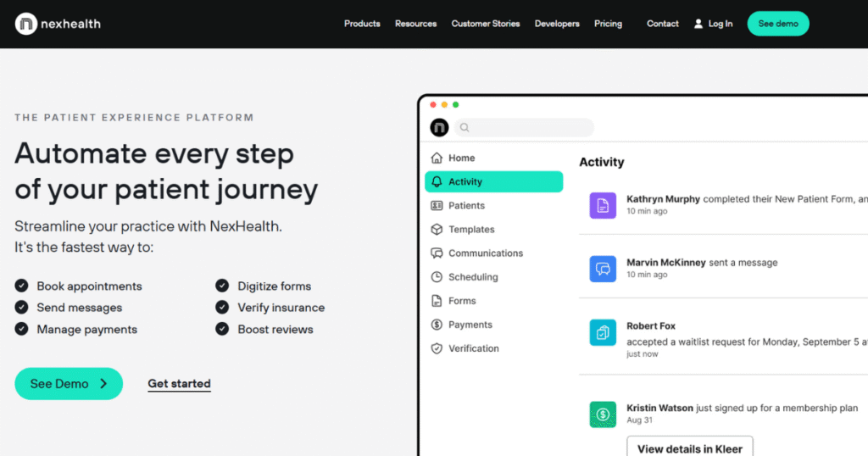Open the Products menu in navigation
This screenshot has height=456, width=868.
pos(362,24)
